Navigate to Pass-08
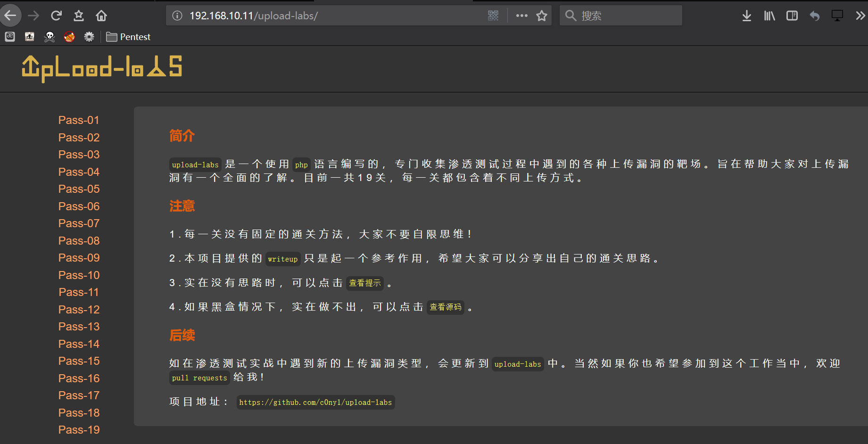The width and height of the screenshot is (868, 444). (79, 241)
